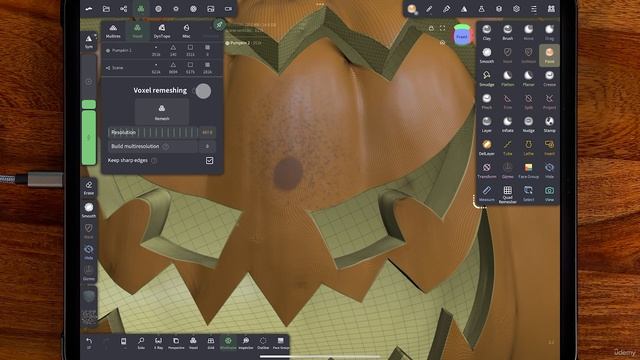Select the Transform tool
Screen dimensions: 640x360
pyautogui.click(x=487, y=171)
